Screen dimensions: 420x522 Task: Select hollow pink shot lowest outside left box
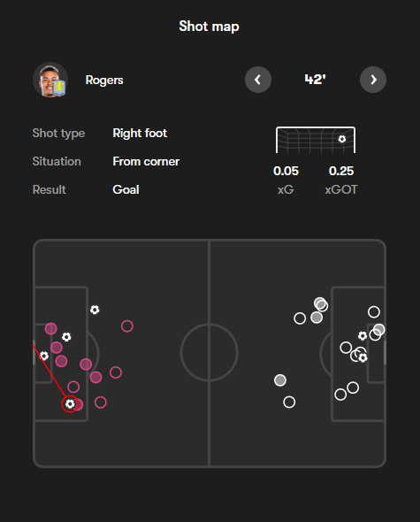(x=101, y=403)
